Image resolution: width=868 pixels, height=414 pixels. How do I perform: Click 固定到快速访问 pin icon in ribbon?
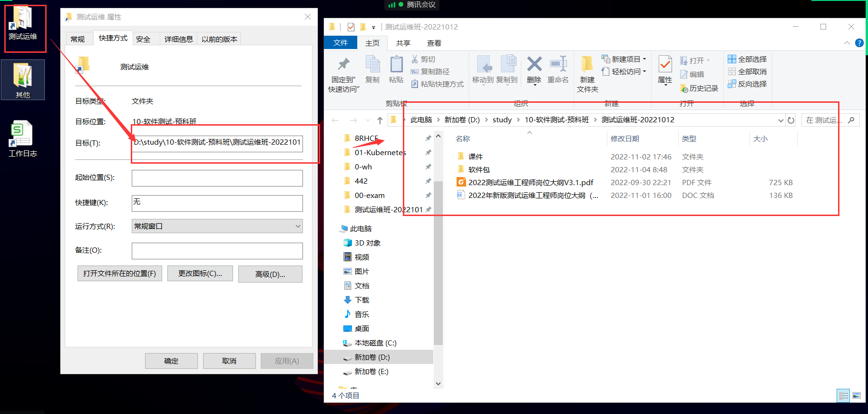(344, 65)
